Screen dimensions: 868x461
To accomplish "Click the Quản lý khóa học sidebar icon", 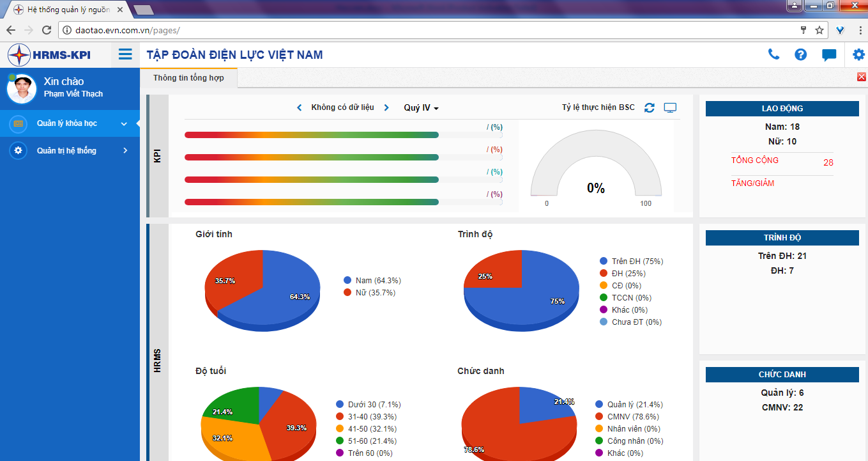I will click(x=18, y=123).
